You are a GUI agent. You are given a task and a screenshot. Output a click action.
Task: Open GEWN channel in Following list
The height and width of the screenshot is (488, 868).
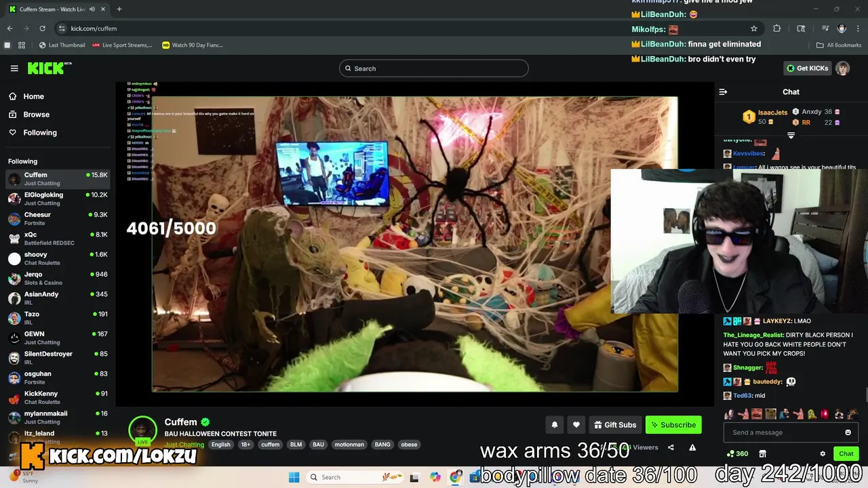click(x=58, y=338)
